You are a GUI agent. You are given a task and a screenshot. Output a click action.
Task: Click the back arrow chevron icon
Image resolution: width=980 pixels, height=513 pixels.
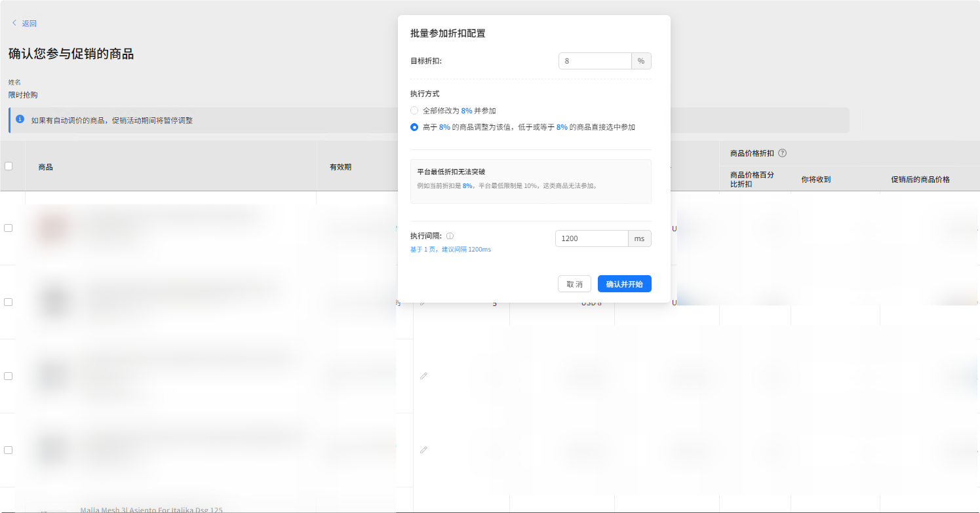pyautogui.click(x=14, y=23)
